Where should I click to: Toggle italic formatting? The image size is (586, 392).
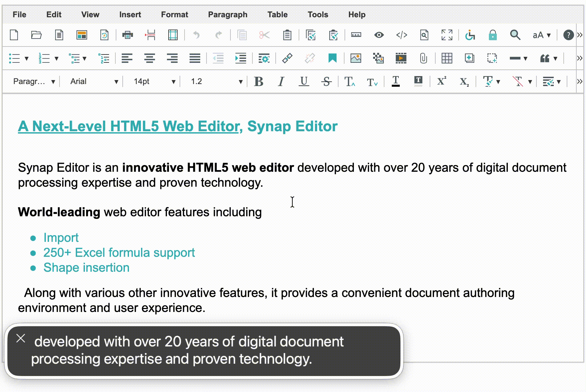pos(281,81)
